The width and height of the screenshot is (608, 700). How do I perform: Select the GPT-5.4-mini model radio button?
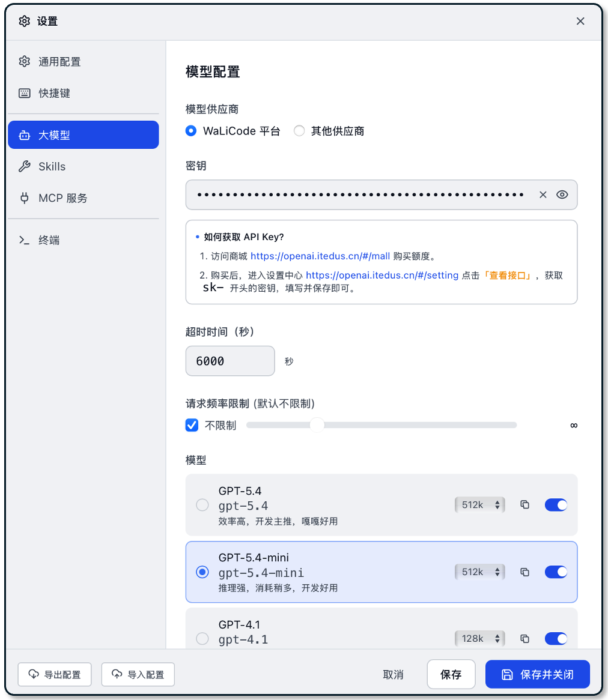pos(202,572)
